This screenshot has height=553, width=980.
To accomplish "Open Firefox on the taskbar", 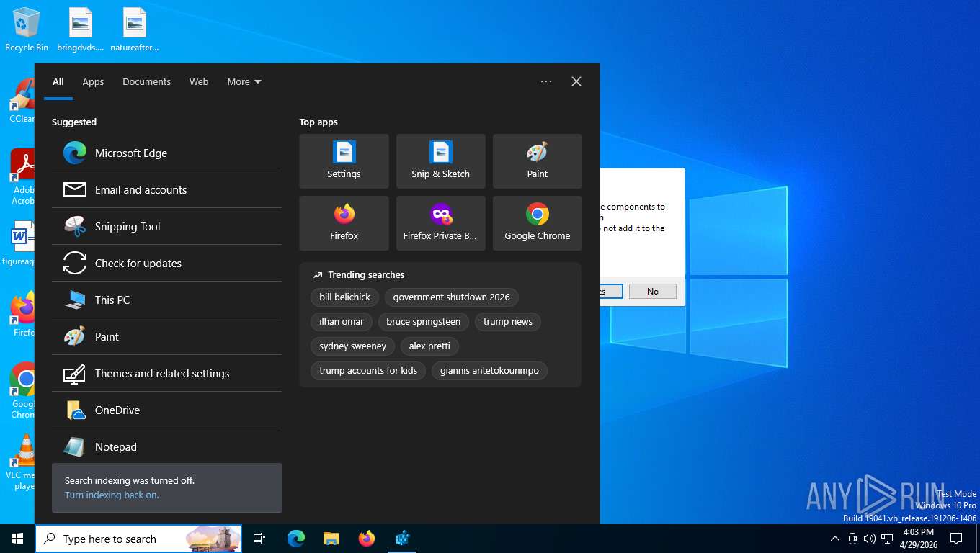I will coord(367,539).
